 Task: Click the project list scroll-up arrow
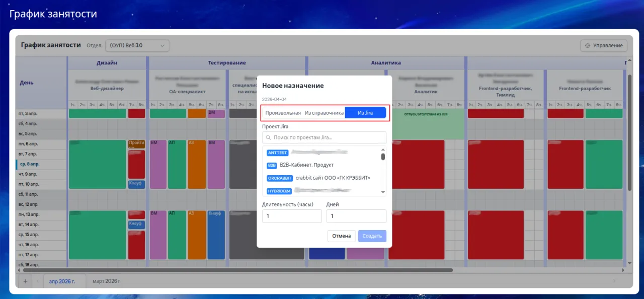(383, 149)
